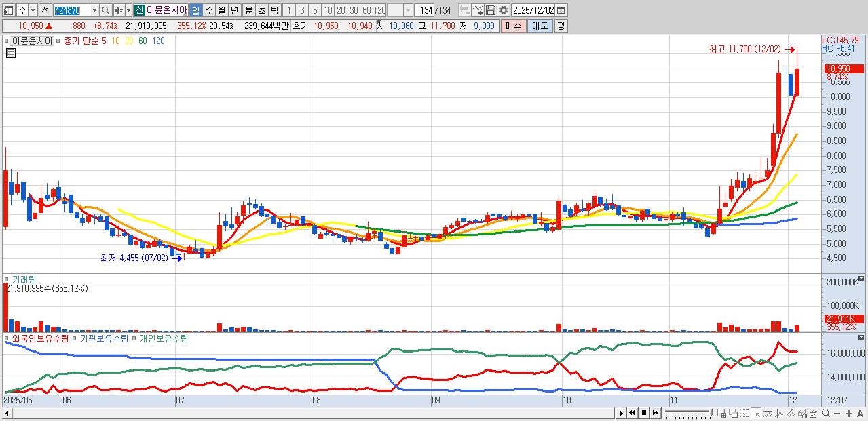Select the 30 interval button

click(x=354, y=10)
